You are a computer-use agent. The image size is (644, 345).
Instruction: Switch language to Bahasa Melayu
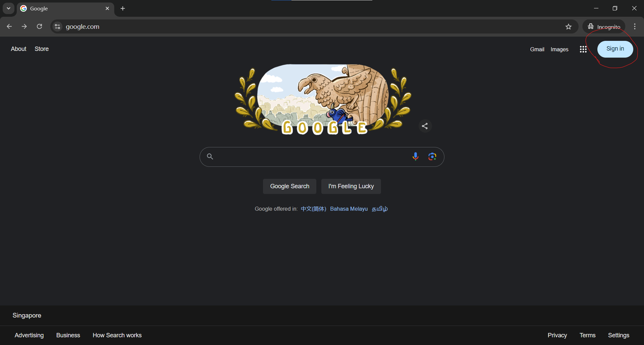point(348,209)
